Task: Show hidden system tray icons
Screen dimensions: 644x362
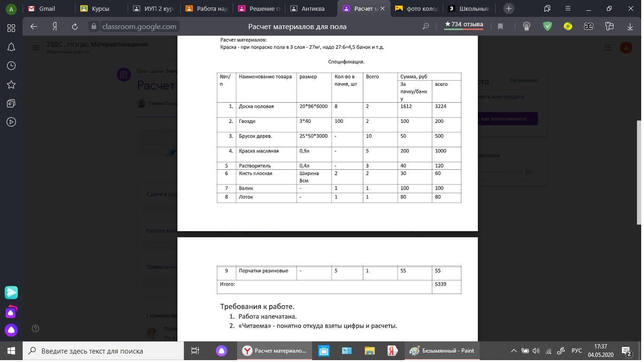Action: 514,351
